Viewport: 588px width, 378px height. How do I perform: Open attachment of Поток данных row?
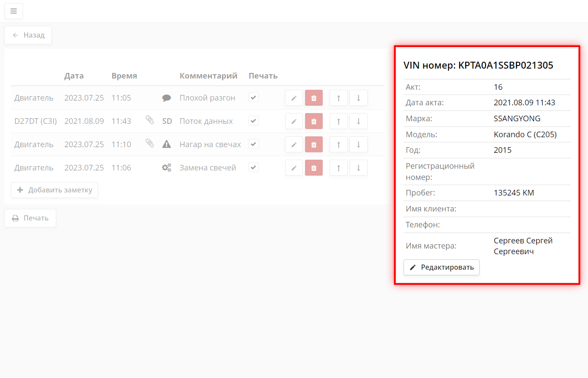(x=149, y=120)
